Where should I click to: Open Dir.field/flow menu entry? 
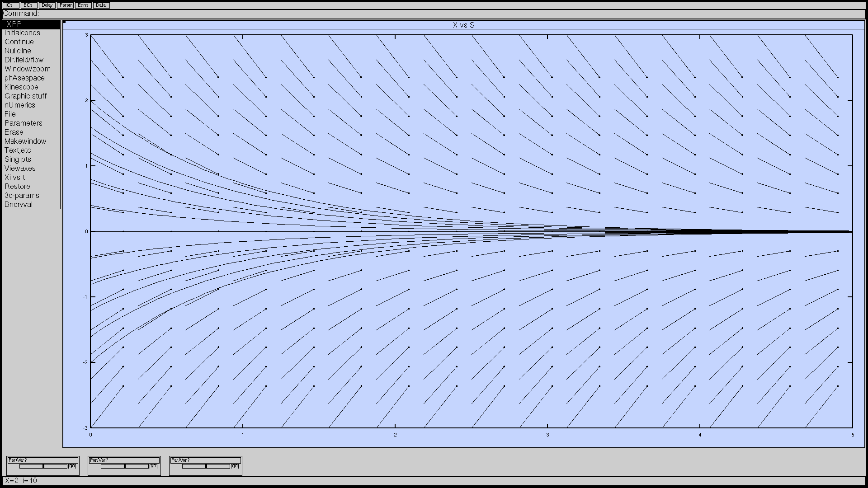[x=31, y=60]
